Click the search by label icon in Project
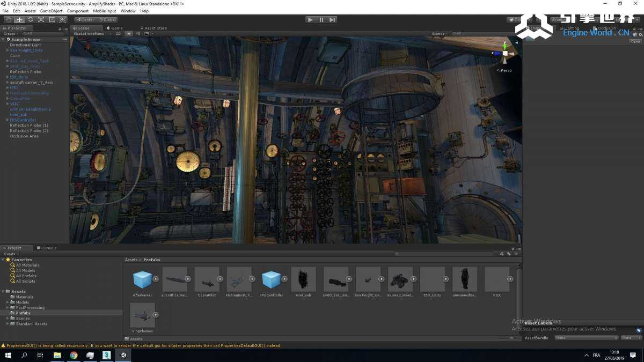This screenshot has width=644, height=362. click(x=508, y=254)
